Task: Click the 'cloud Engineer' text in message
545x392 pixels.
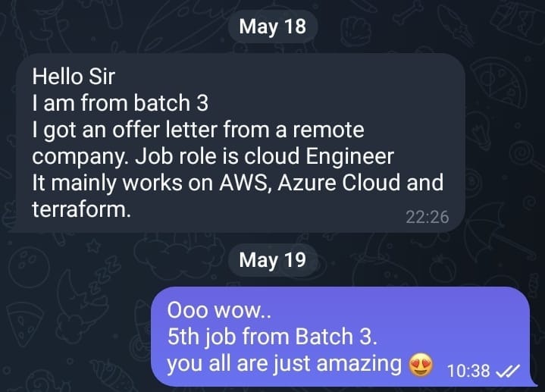Action: pyautogui.click(x=318, y=156)
